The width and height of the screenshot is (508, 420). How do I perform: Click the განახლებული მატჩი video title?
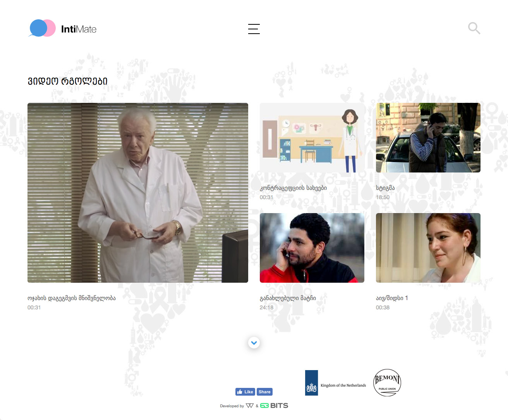(288, 298)
